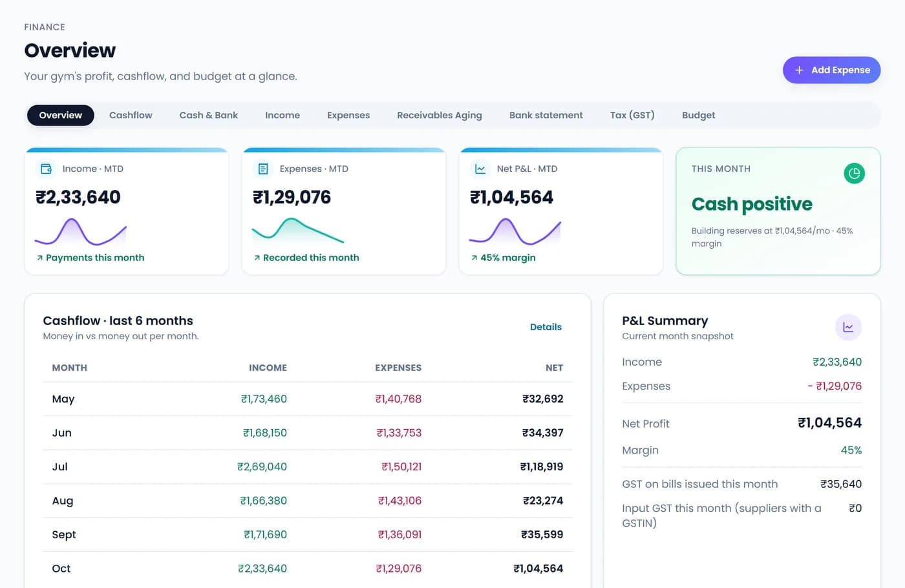Click the arrow icon beside Recorded this month
The image size is (905, 588).
[257, 258]
